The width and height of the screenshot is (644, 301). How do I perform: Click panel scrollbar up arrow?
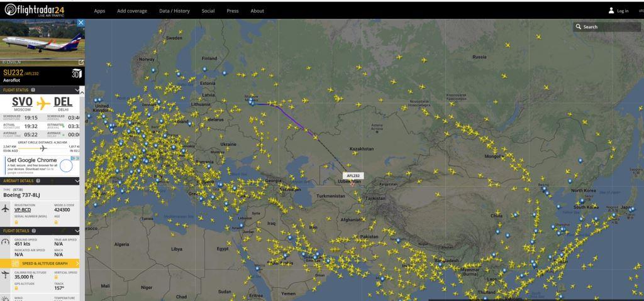(x=82, y=93)
